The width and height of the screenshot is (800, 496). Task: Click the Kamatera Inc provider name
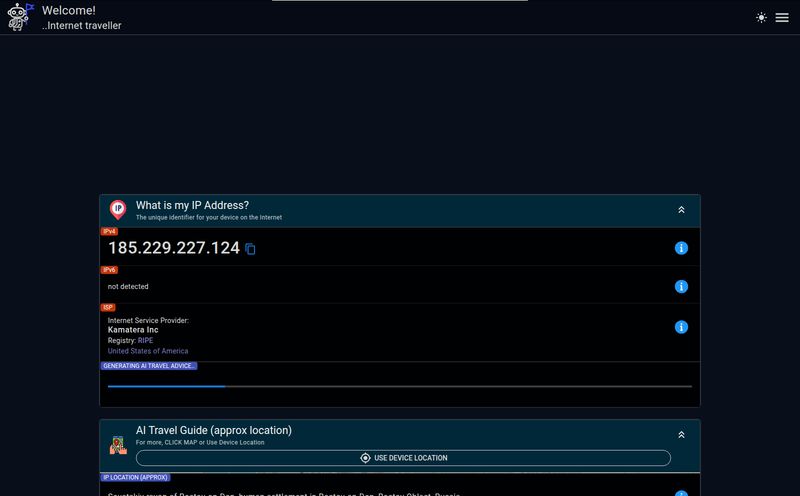click(133, 330)
